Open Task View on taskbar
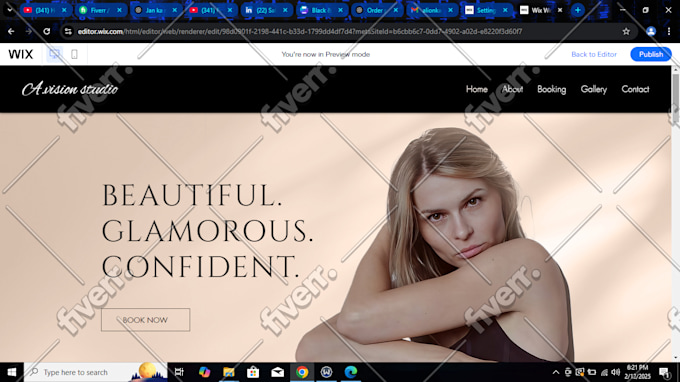 (x=179, y=372)
